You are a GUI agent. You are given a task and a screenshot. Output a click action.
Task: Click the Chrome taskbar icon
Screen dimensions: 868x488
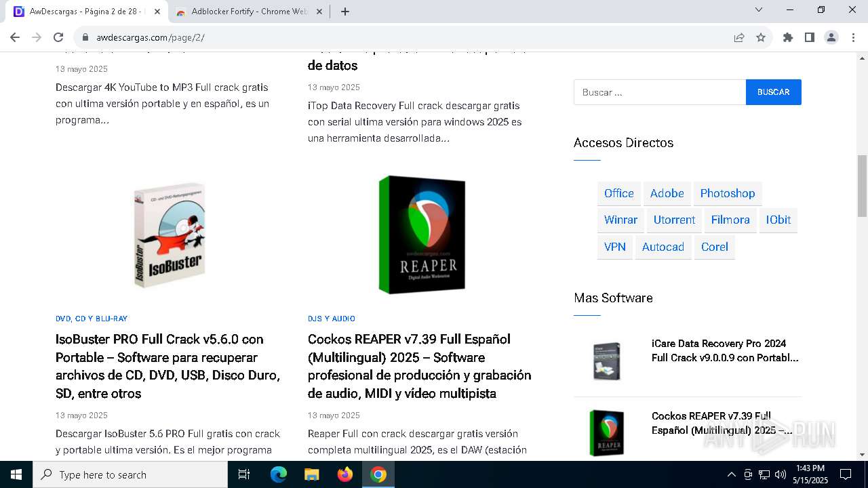click(x=378, y=474)
